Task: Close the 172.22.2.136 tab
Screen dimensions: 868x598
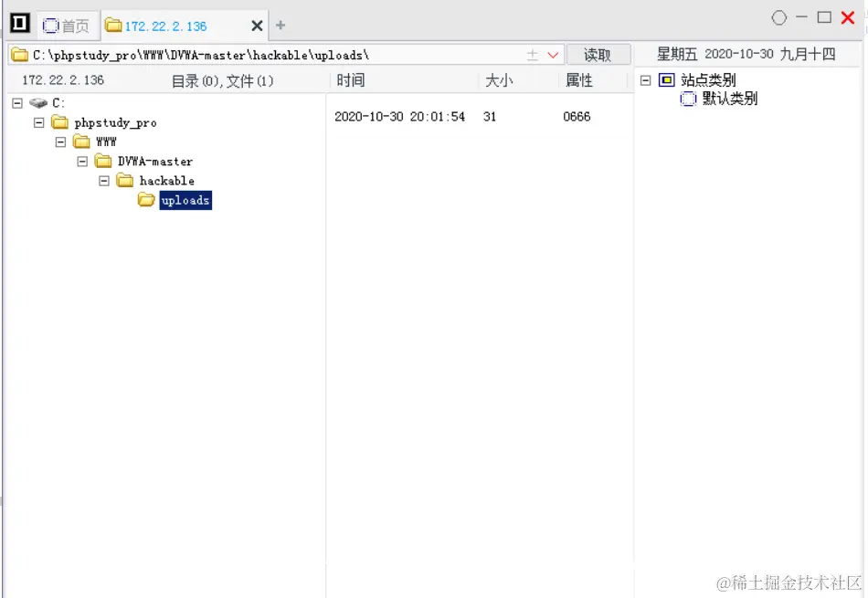Action: [257, 26]
